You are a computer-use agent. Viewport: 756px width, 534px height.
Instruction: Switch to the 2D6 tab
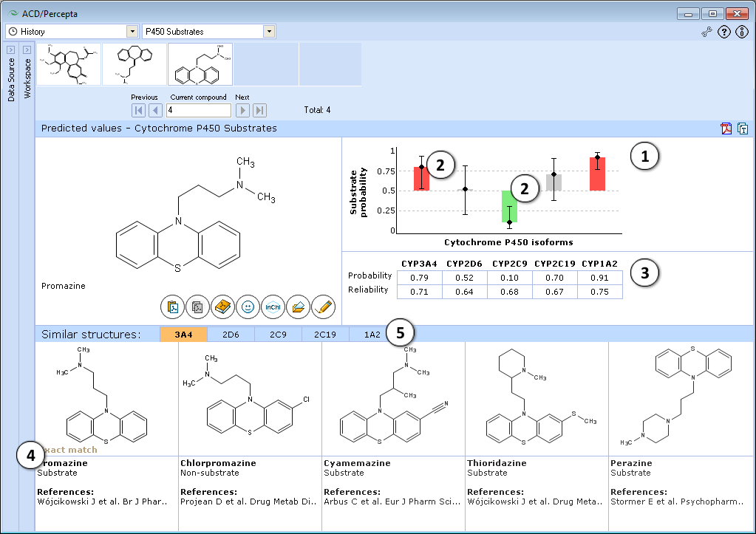[x=231, y=335]
